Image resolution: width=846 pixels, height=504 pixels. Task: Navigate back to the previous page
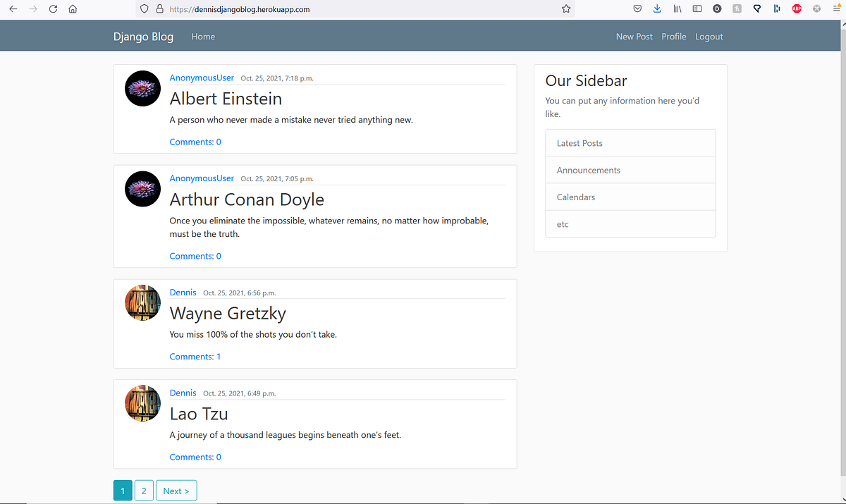(x=13, y=8)
